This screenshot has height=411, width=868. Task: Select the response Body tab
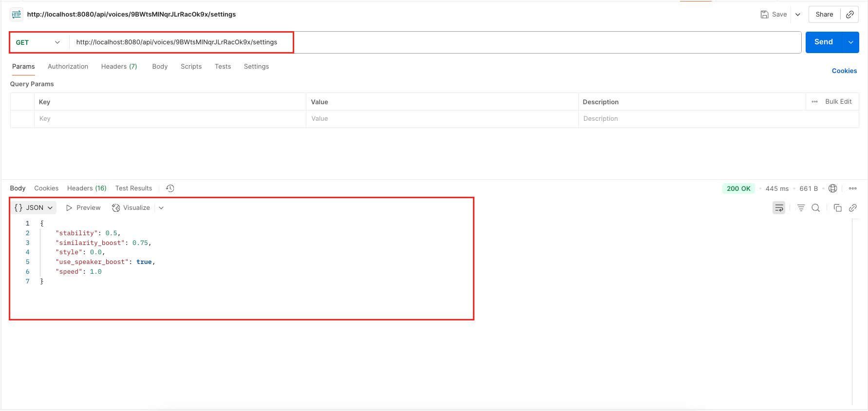[18, 188]
